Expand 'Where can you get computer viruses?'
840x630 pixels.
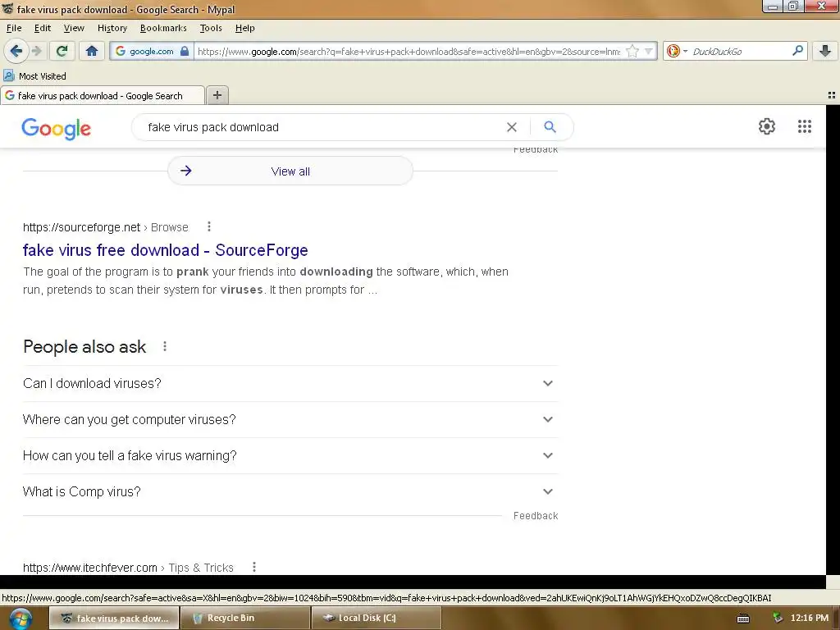click(x=290, y=419)
